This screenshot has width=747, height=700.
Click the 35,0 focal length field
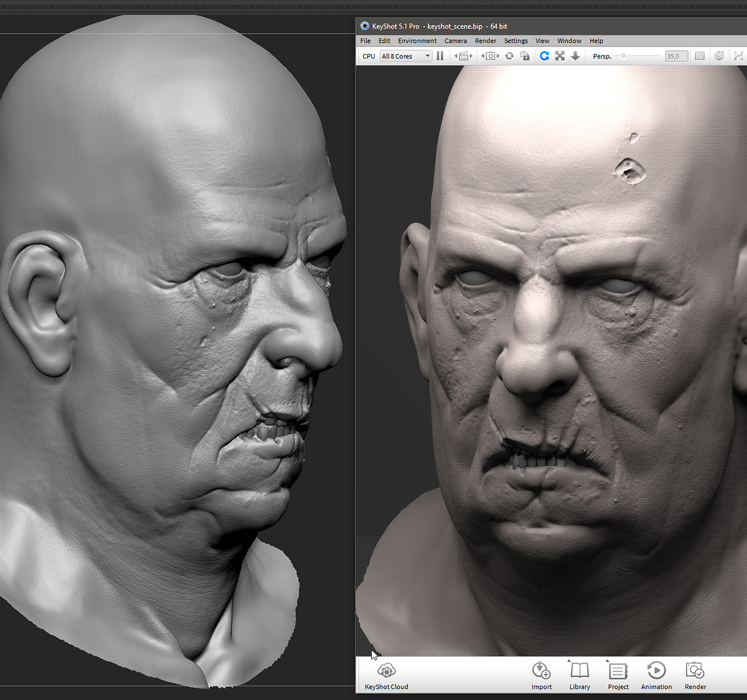tap(676, 56)
